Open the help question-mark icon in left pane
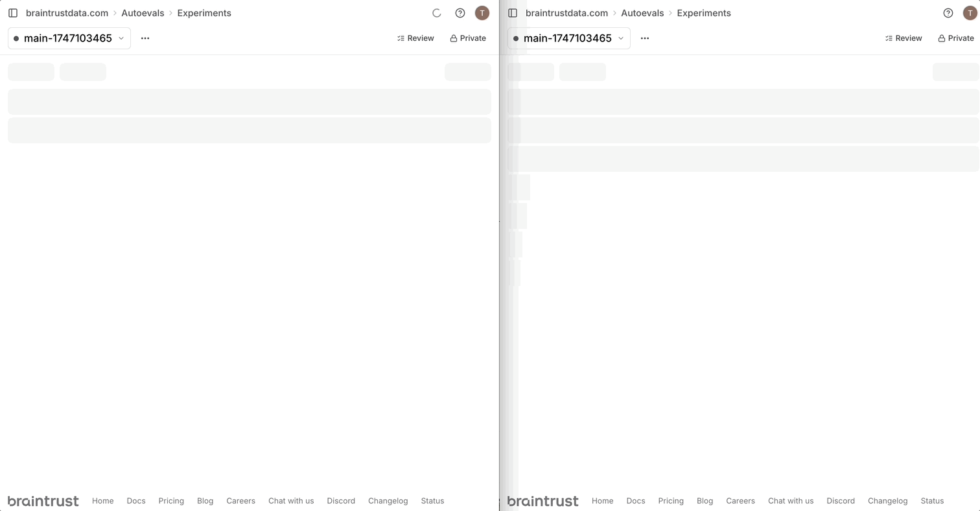The image size is (980, 511). [460, 13]
